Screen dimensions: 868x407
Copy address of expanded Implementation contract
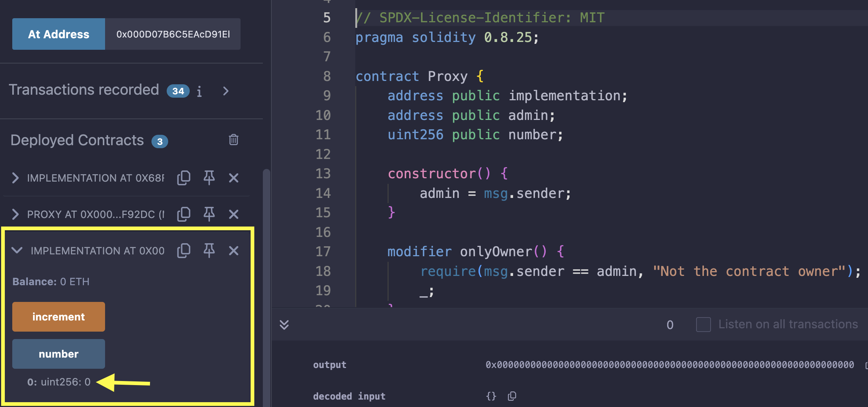coord(184,251)
